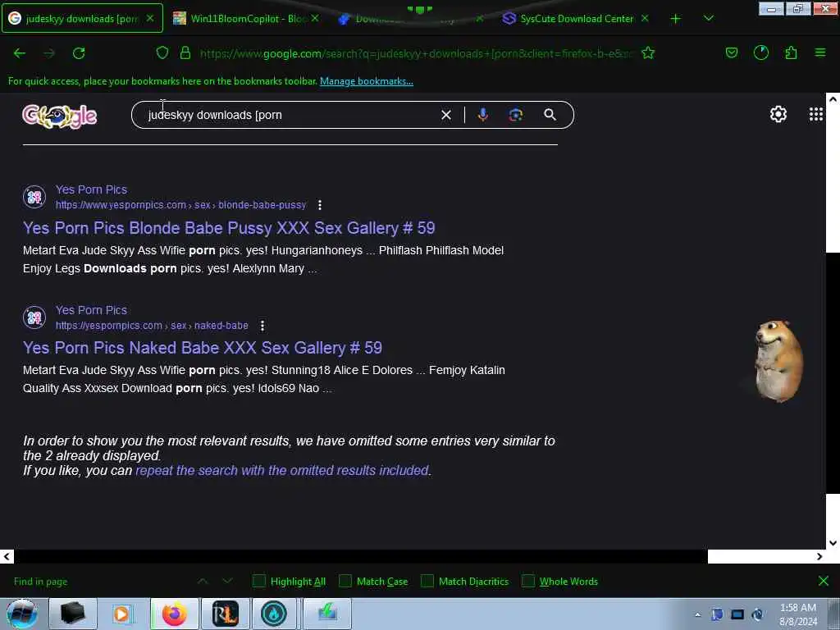
Task: Search by image with Google Lens
Action: [x=516, y=115]
